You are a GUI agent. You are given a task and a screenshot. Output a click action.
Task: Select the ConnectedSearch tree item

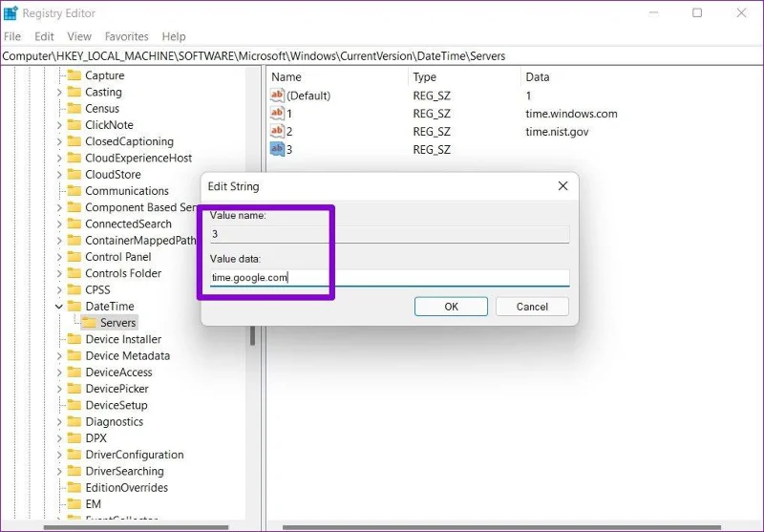[x=128, y=223]
